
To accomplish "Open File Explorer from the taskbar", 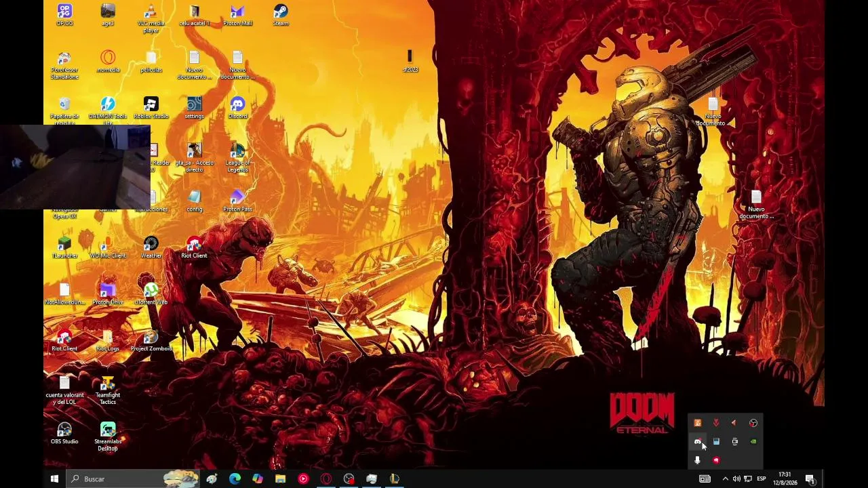I will (280, 479).
